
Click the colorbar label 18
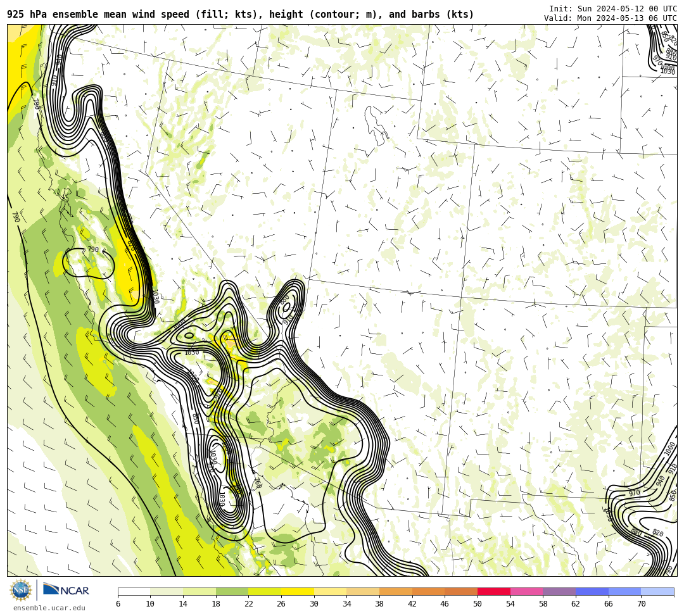pos(215,604)
